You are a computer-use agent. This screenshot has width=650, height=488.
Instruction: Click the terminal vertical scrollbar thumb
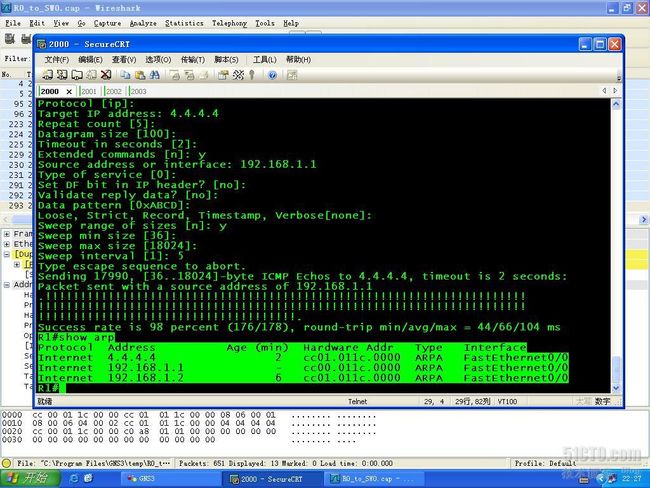point(616,367)
